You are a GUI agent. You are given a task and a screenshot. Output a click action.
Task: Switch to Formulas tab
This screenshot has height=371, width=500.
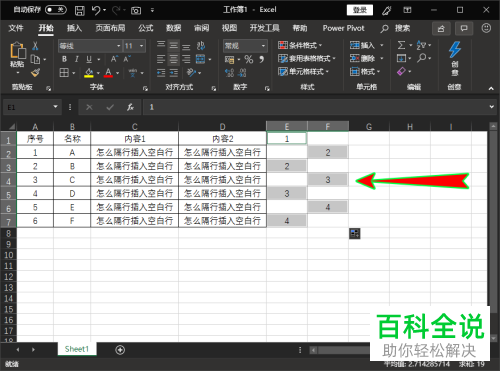pyautogui.click(x=146, y=28)
